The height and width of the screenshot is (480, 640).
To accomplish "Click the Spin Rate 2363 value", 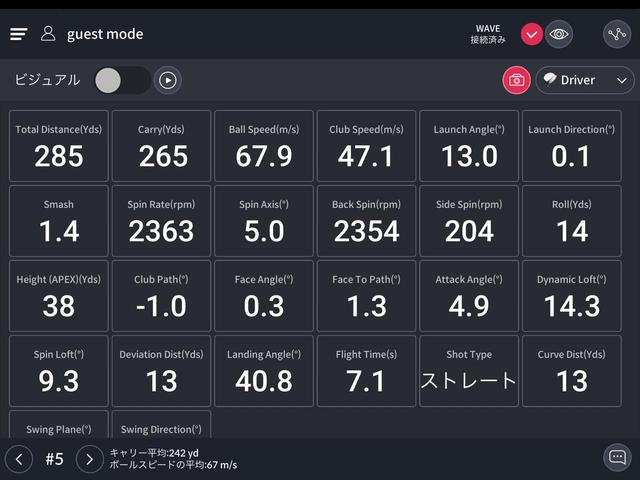I will click(x=161, y=231).
